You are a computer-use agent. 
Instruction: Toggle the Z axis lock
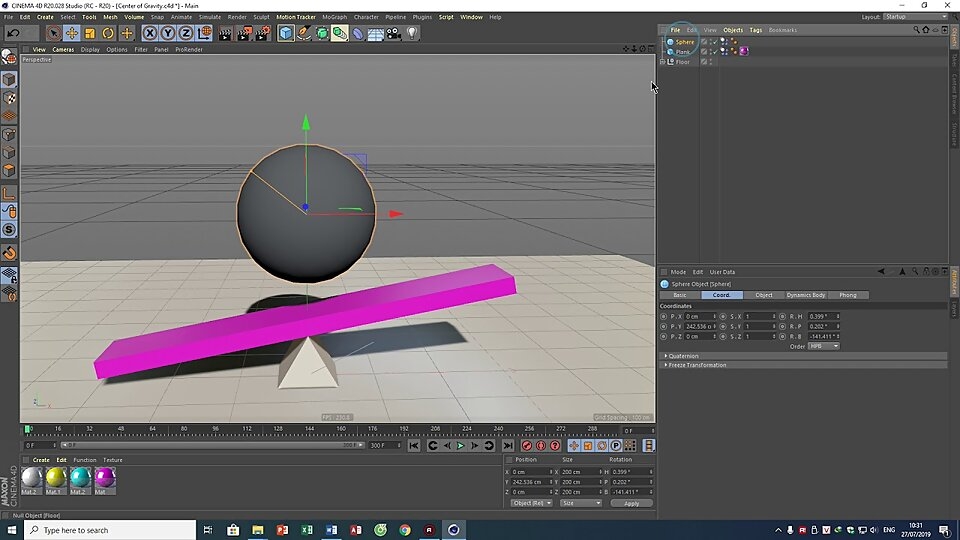point(186,33)
